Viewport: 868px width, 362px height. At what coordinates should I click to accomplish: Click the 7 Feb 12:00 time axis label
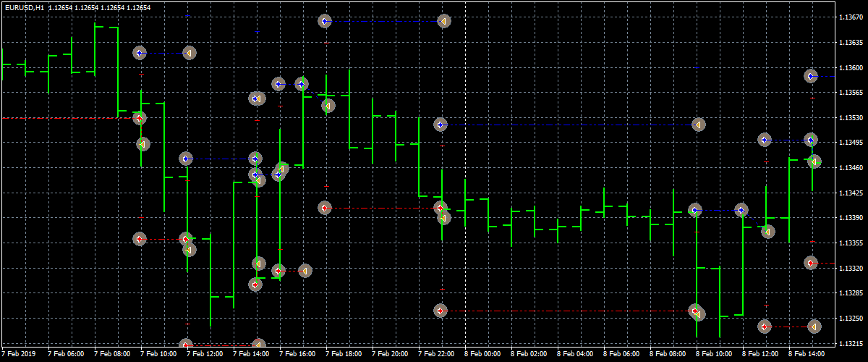point(205,355)
